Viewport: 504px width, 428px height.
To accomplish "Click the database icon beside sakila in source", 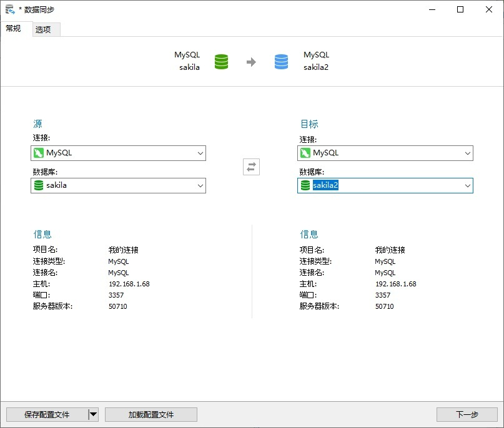I will [x=39, y=185].
